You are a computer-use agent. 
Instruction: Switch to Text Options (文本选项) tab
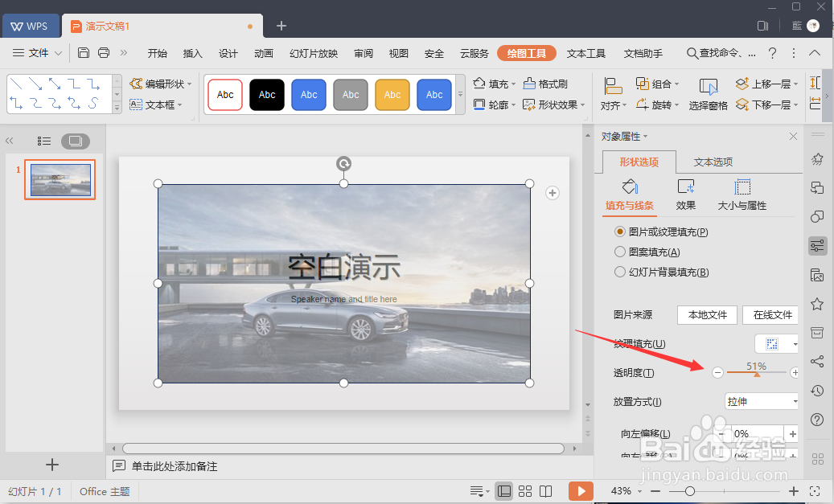point(713,162)
